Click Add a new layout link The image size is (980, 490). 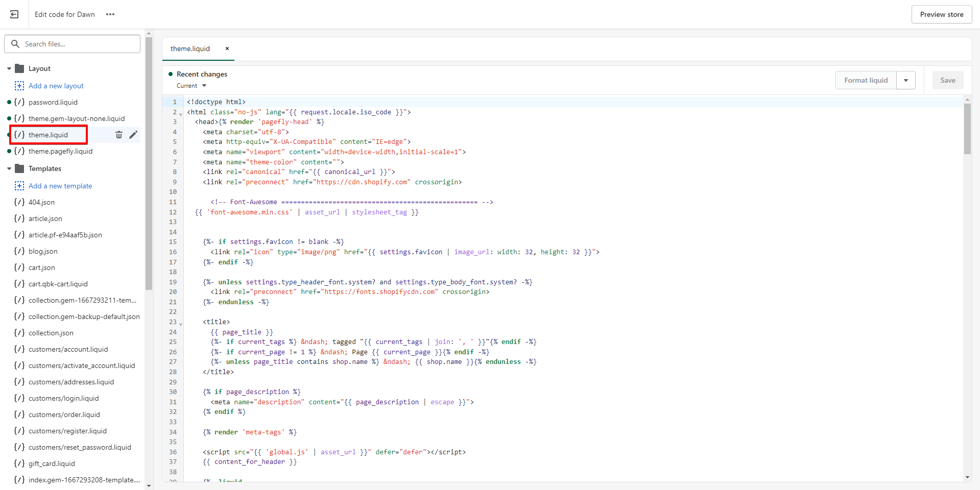point(56,86)
